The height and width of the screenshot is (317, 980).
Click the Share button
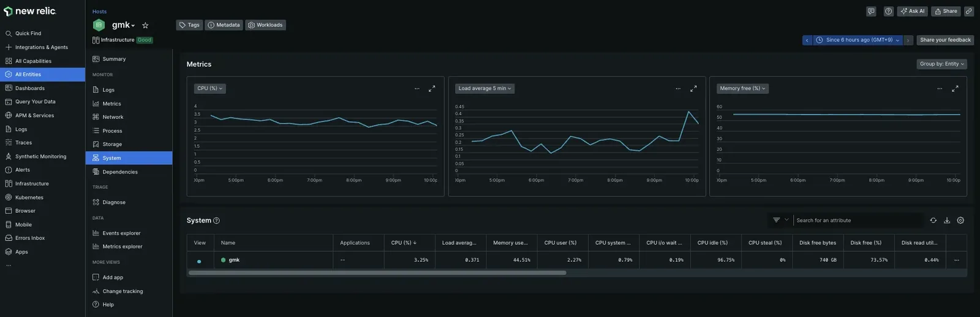pos(946,11)
